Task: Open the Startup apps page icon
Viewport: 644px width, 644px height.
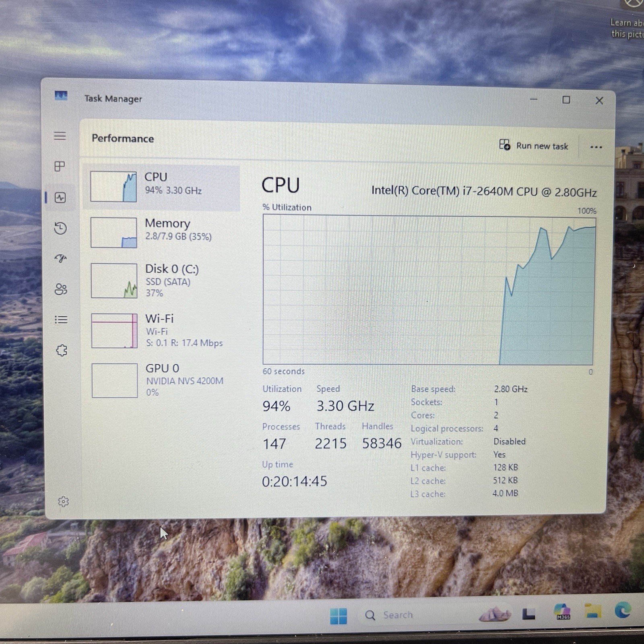Action: pos(60,258)
